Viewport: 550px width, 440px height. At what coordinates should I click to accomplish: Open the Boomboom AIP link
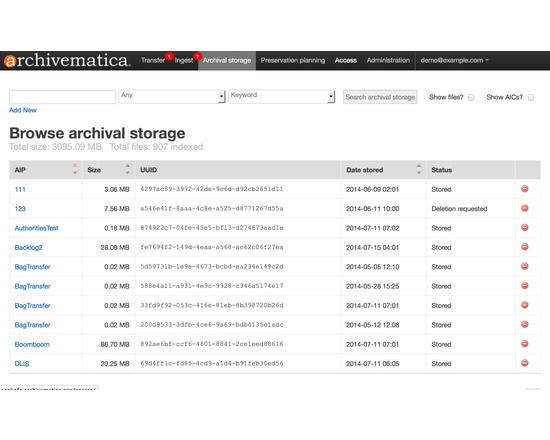[x=32, y=344]
